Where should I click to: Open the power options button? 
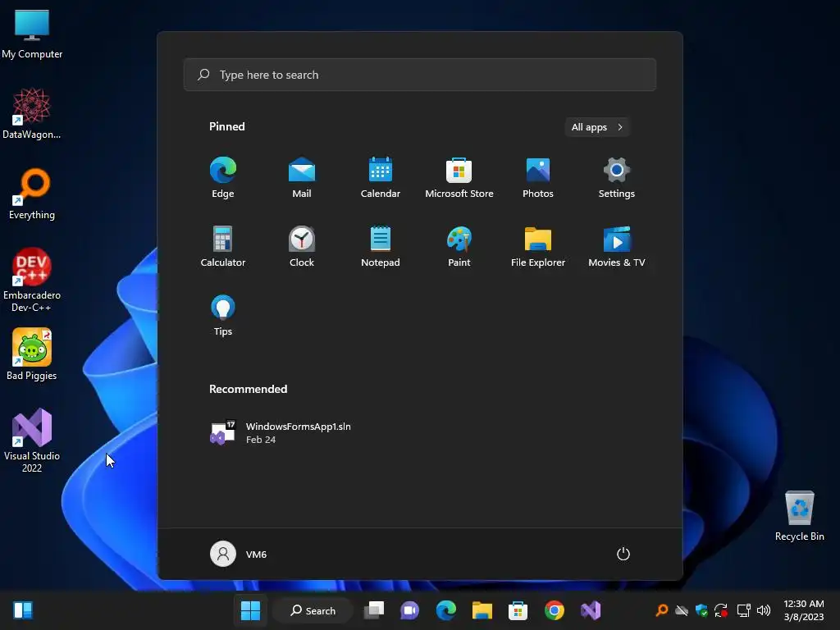point(623,554)
